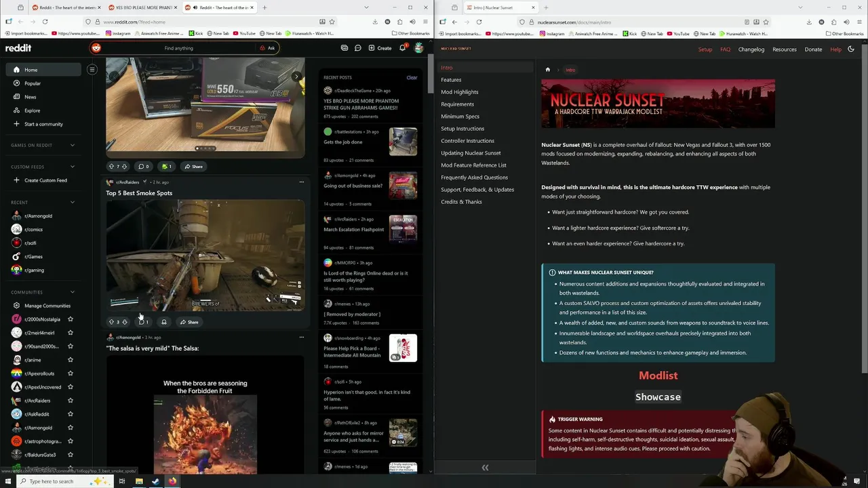The width and height of the screenshot is (868, 488).
Task: Open Steam from Windows taskbar
Action: click(155, 481)
